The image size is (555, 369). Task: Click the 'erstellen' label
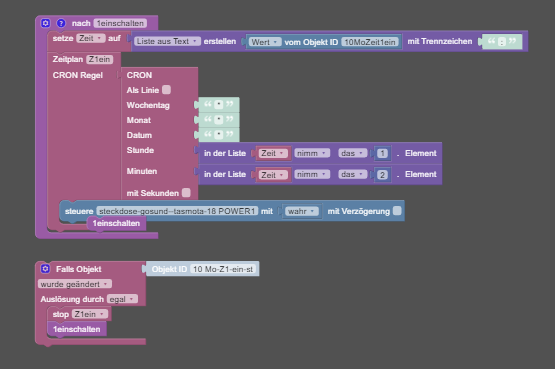pyautogui.click(x=219, y=41)
